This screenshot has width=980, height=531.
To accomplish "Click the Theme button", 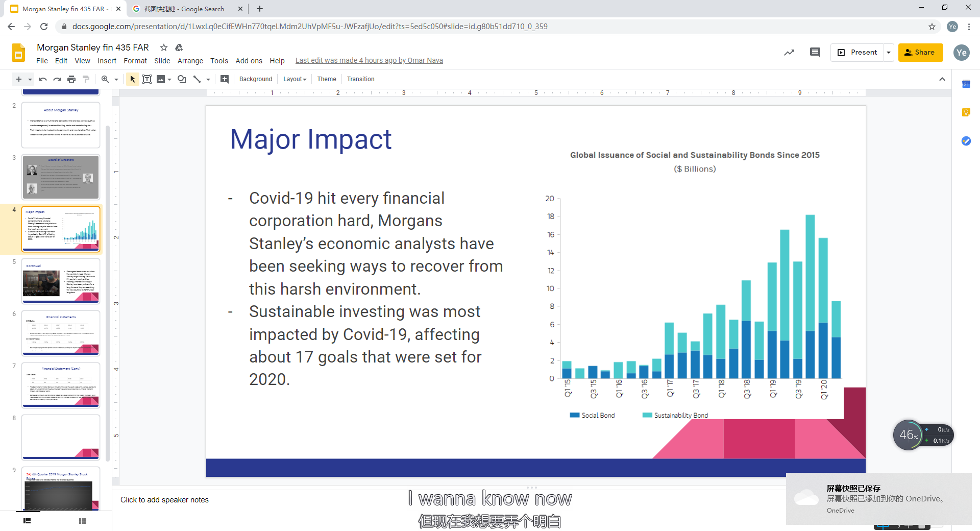I will point(327,79).
